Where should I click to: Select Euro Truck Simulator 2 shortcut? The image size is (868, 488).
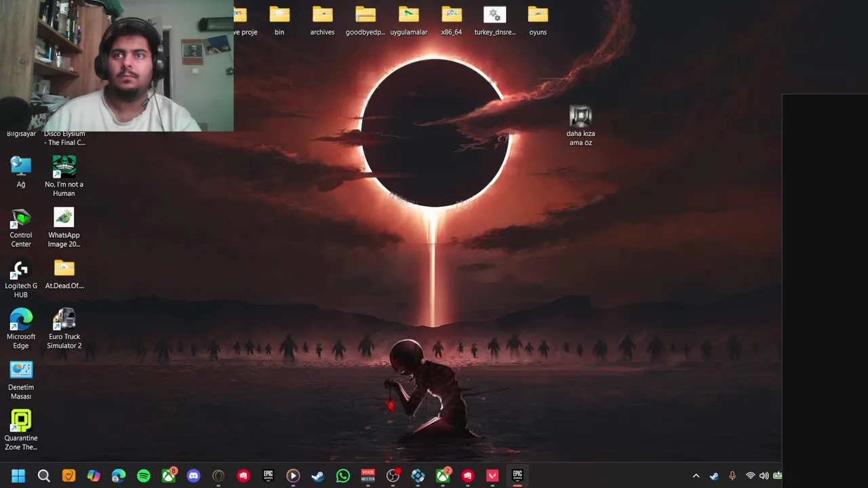tap(64, 329)
